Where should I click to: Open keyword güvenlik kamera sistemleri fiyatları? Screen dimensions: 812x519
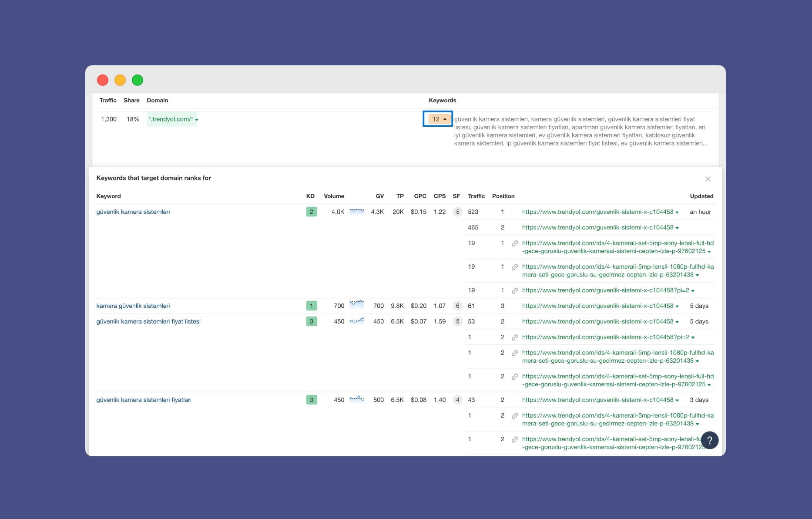pos(144,400)
